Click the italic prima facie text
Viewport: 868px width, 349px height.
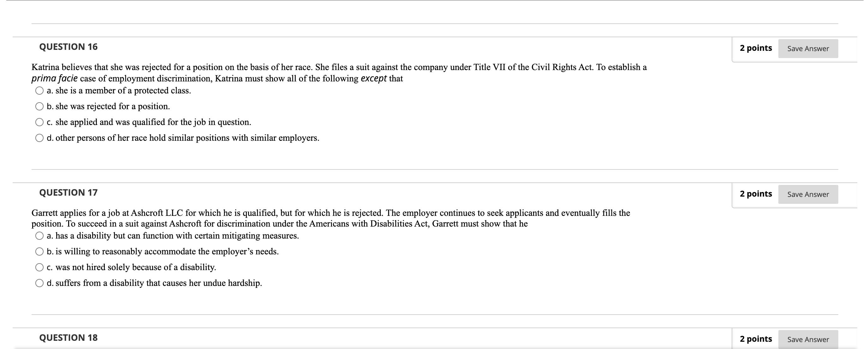pyautogui.click(x=54, y=79)
